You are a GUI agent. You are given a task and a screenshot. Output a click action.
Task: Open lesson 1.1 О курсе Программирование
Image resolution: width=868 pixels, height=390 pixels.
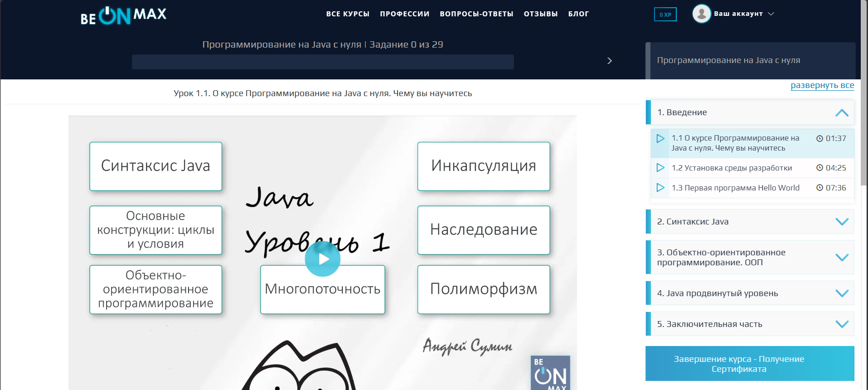752,143
